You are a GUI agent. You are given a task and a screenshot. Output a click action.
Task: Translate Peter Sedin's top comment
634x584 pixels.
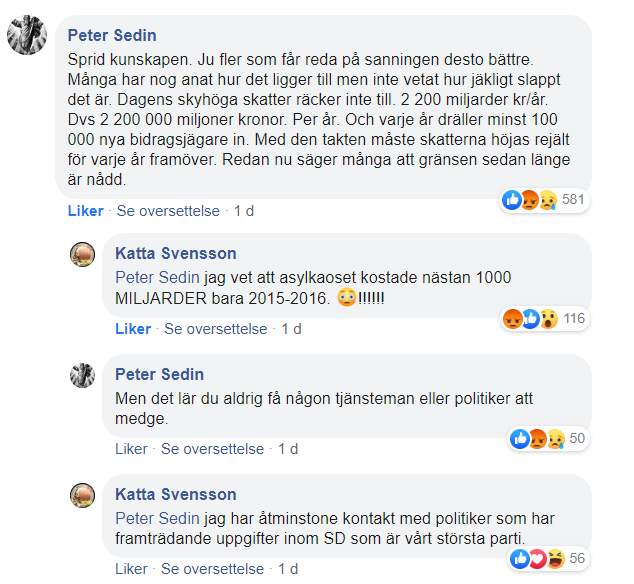coord(170,211)
